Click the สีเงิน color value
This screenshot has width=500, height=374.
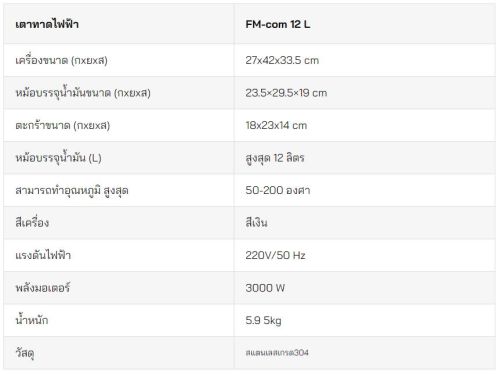(256, 222)
